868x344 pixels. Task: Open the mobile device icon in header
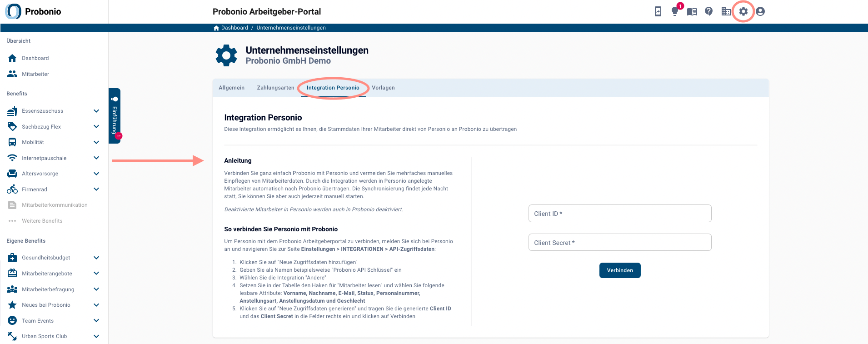pos(658,11)
